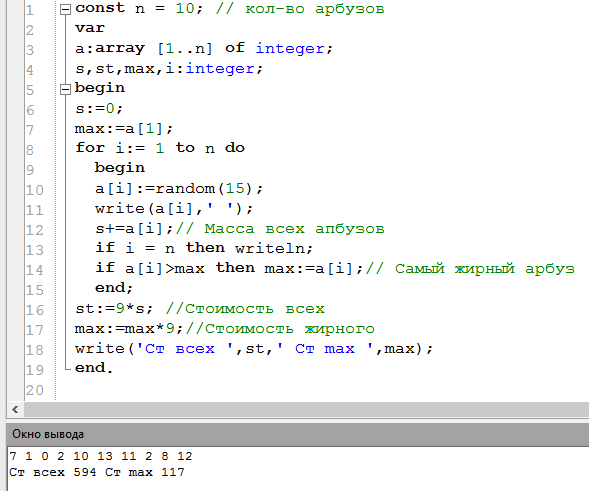Click the blue "integer" keyword on line 3

point(290,49)
